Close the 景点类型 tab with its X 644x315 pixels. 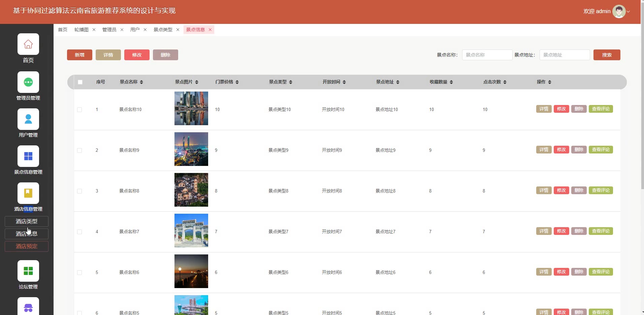[178, 30]
